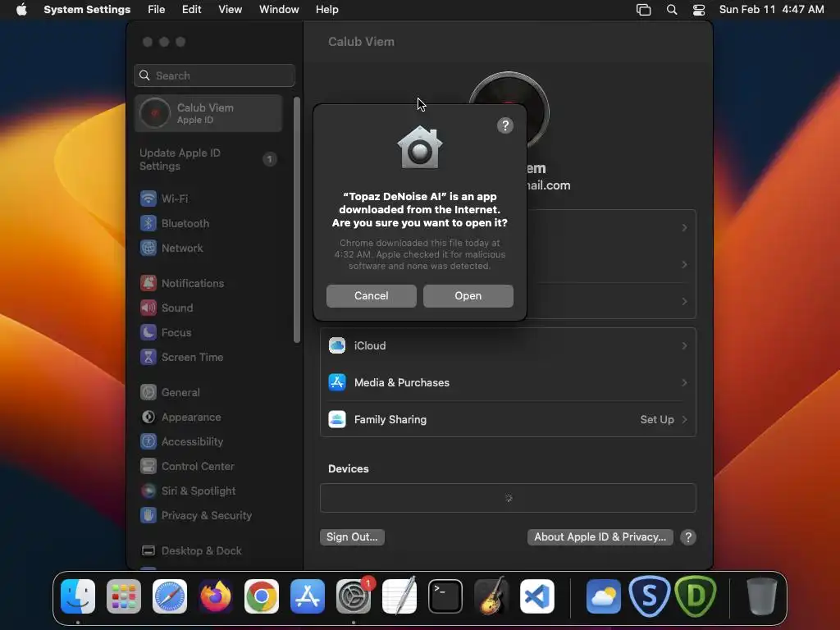
Task: Open Siri & Spotlight in the sidebar
Action: [x=209, y=491]
